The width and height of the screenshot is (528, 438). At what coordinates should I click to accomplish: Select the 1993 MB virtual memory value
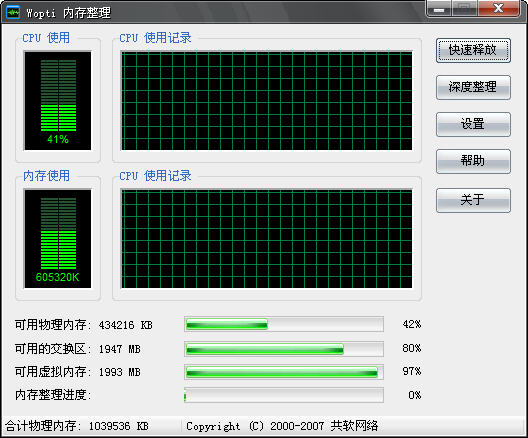[x=120, y=372]
